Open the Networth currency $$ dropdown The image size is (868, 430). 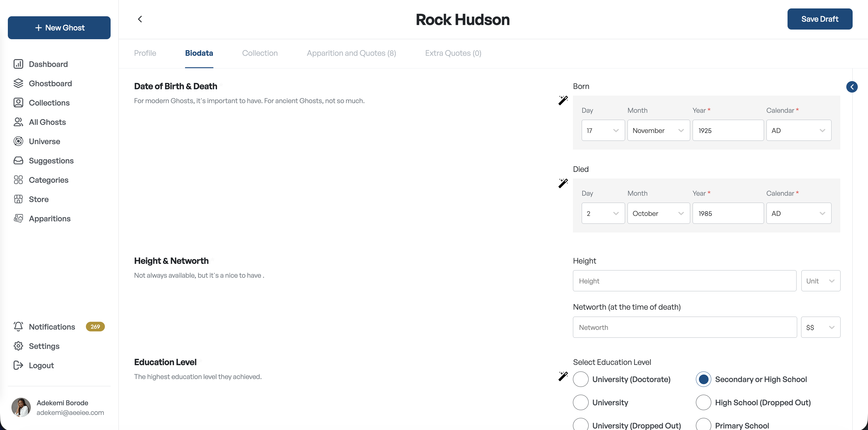click(x=820, y=327)
